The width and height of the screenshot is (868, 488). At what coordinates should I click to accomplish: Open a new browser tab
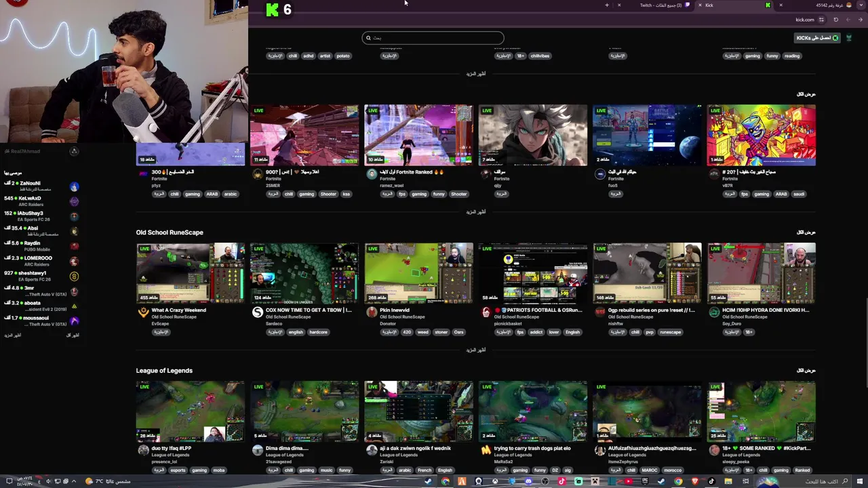[x=607, y=5]
